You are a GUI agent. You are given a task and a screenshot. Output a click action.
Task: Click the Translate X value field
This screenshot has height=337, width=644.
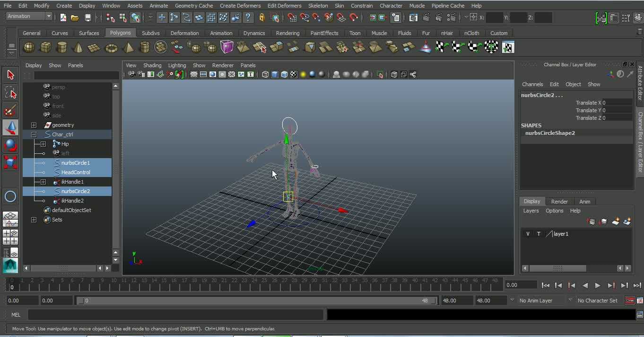[x=617, y=103]
